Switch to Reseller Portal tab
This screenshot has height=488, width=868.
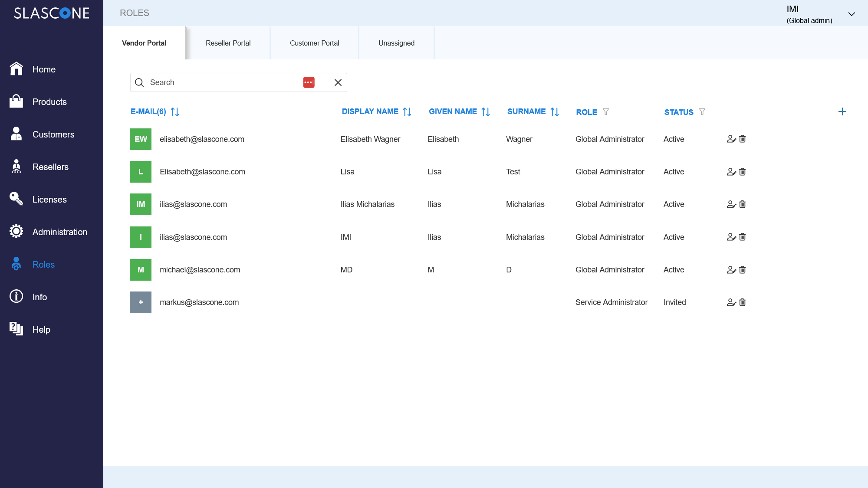[228, 43]
